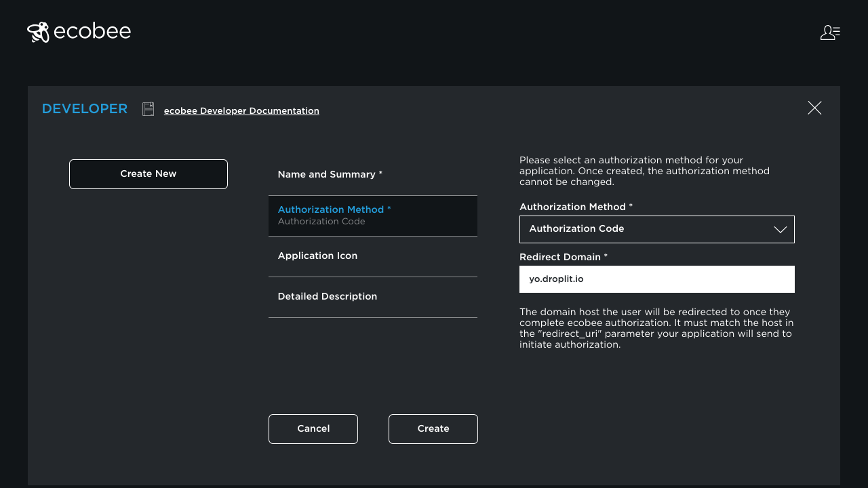Click the Redirect Domain input field

tap(657, 279)
